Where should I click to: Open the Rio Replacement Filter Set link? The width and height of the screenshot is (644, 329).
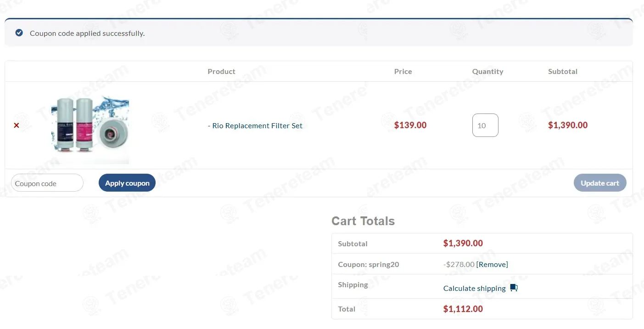pos(255,125)
